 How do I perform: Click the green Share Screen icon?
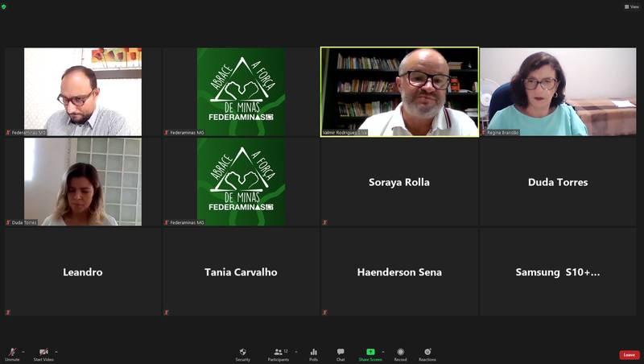[x=370, y=353]
